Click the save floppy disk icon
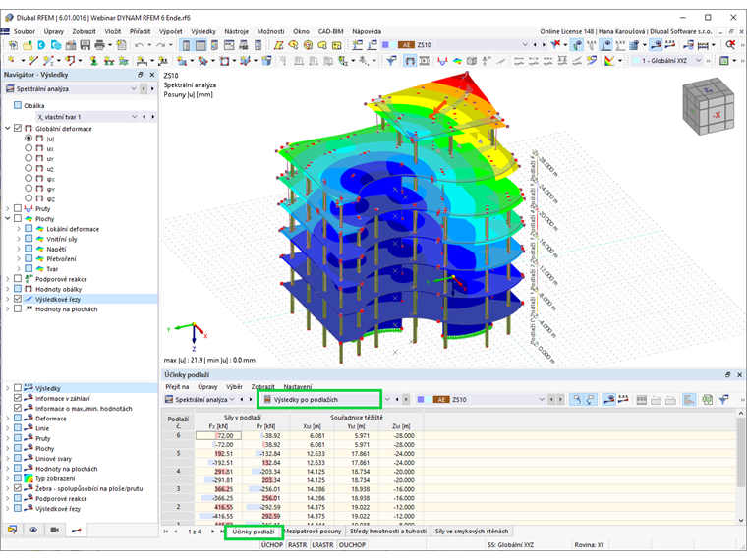 [86, 45]
